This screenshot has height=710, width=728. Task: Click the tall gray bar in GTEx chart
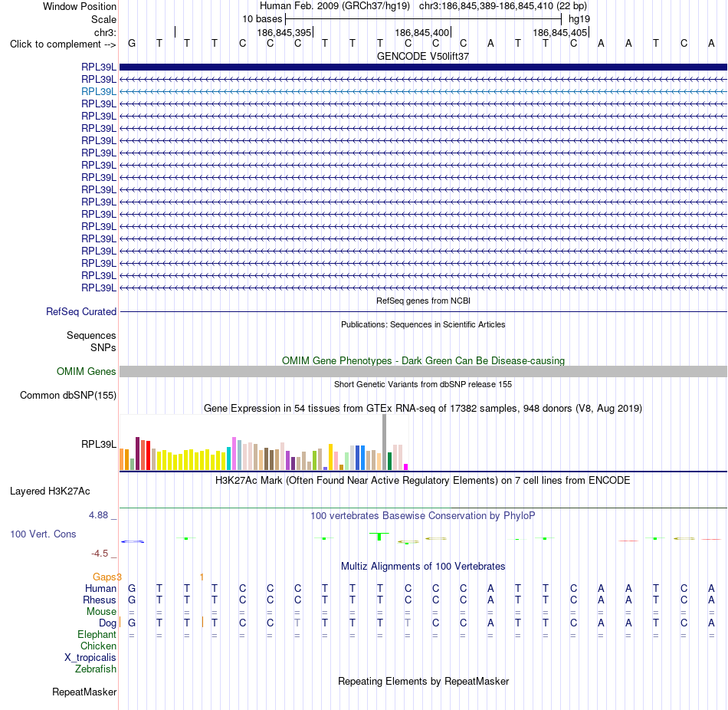385,442
